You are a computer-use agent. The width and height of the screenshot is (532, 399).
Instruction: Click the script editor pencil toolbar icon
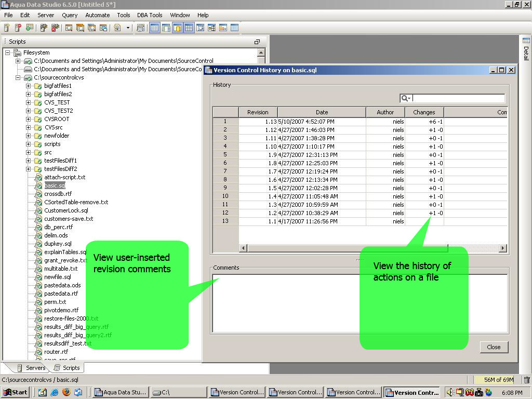click(117, 28)
